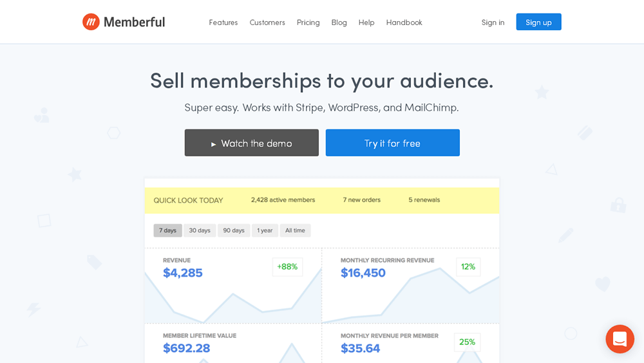Select the 1 year range tab
This screenshot has width=644, height=363.
[265, 230]
